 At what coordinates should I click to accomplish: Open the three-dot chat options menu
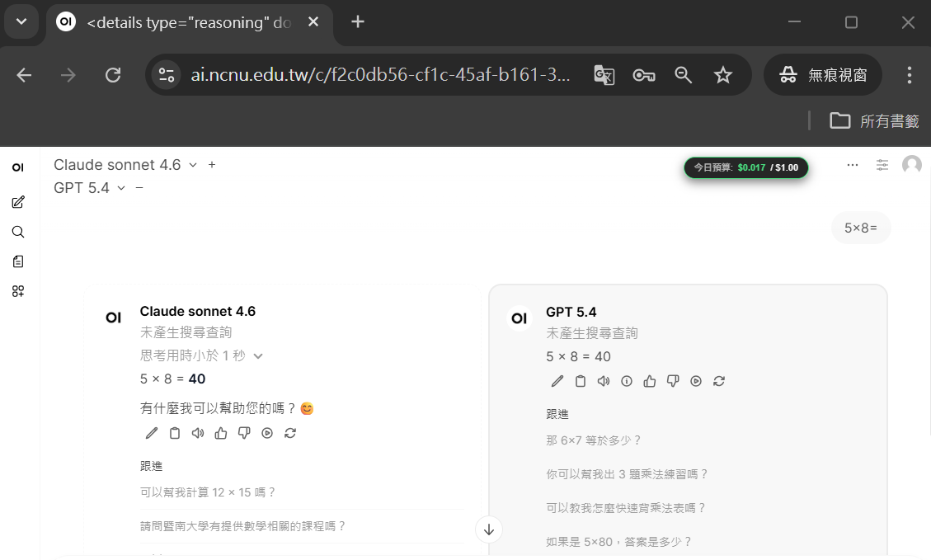click(x=853, y=165)
